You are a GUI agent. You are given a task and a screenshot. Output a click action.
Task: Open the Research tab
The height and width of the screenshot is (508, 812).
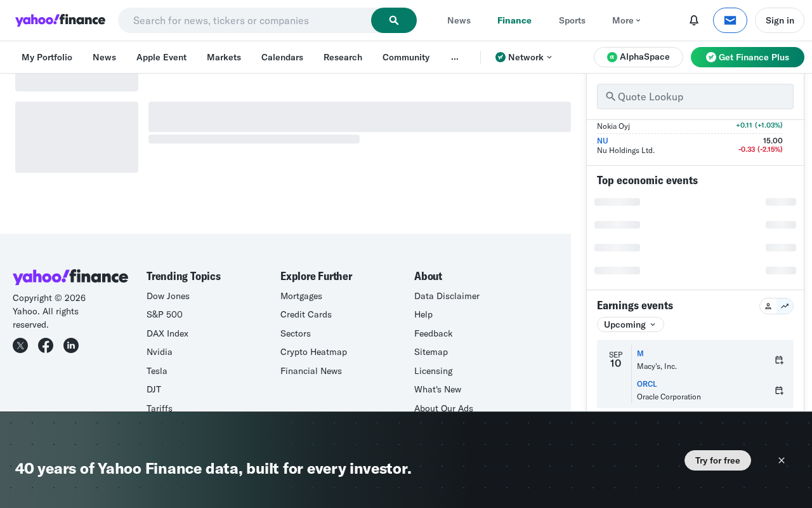pos(343,57)
